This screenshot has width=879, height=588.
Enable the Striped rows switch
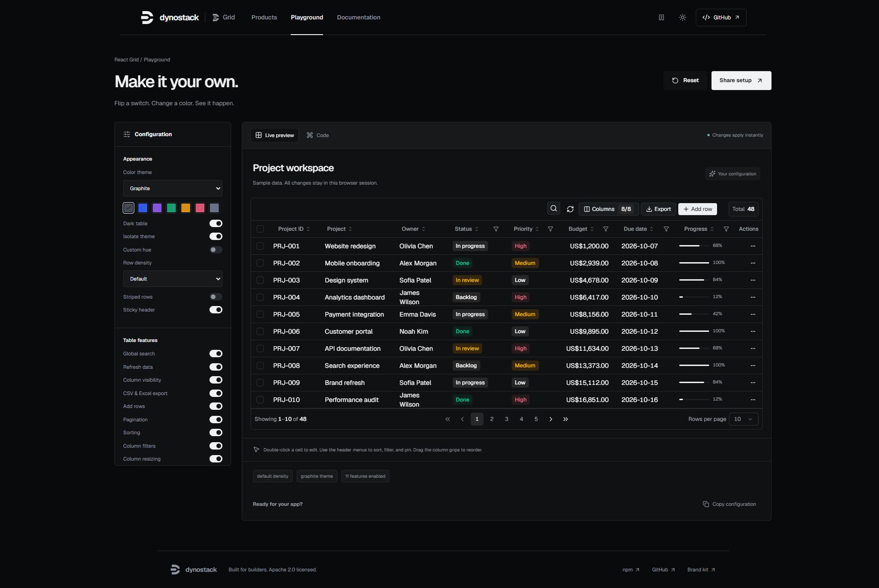point(216,297)
